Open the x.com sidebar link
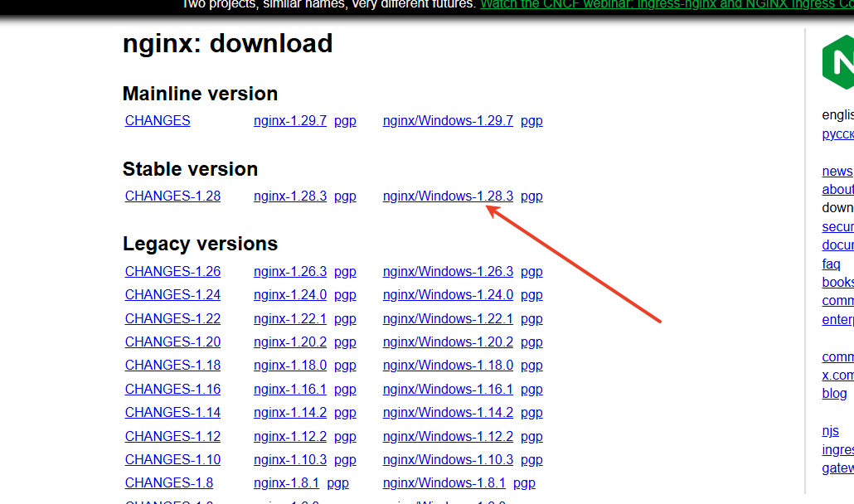Image resolution: width=854 pixels, height=504 pixels. coord(837,376)
